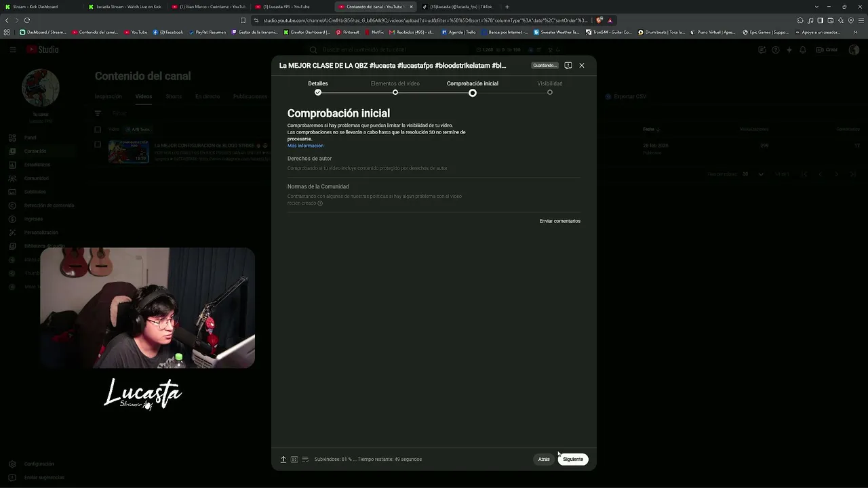Open the Netflix bookmark

(374, 32)
